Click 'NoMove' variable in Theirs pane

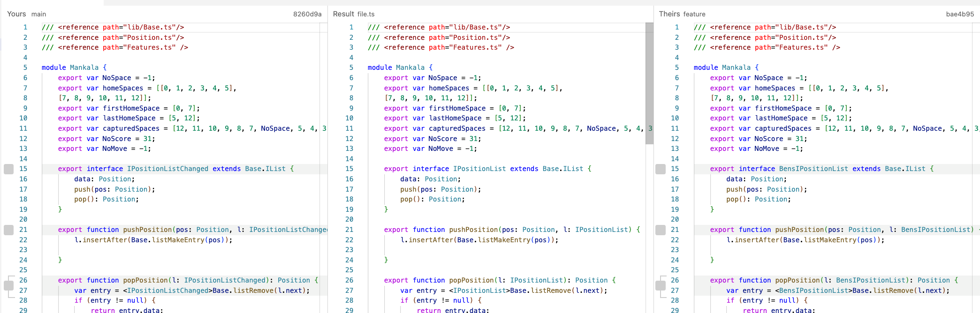coord(767,149)
